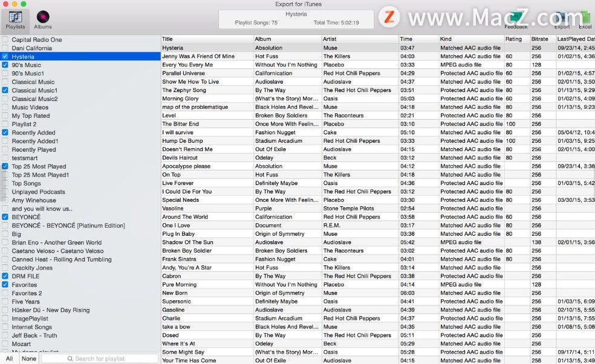Focus the Search for playlist field
Screen dimensions: 595x364
100,359
